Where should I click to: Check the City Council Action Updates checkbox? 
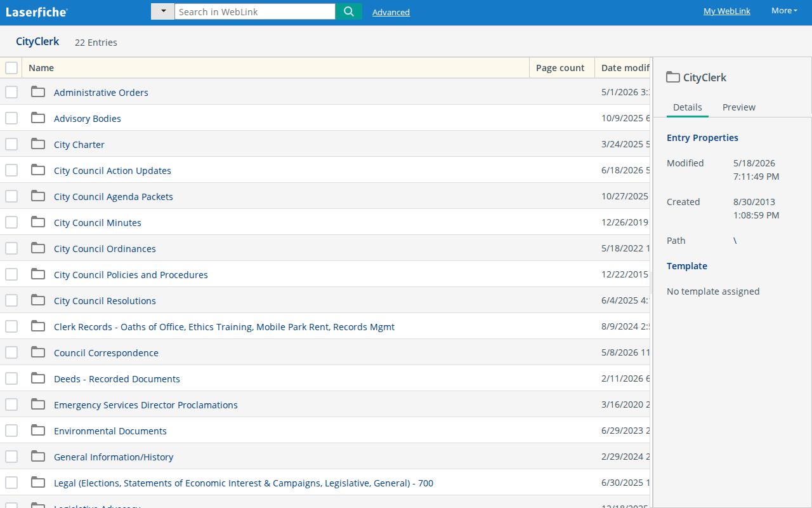coord(11,170)
